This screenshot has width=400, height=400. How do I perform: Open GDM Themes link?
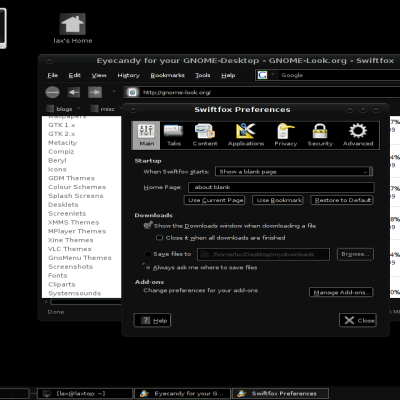(71, 178)
